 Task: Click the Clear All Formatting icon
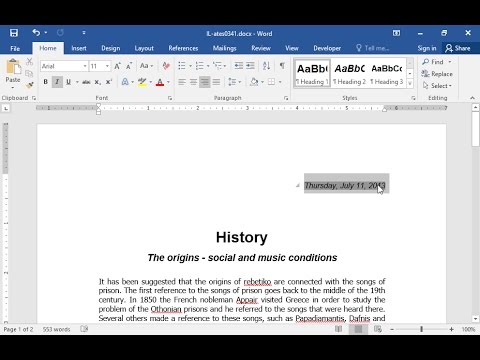pyautogui.click(x=166, y=66)
